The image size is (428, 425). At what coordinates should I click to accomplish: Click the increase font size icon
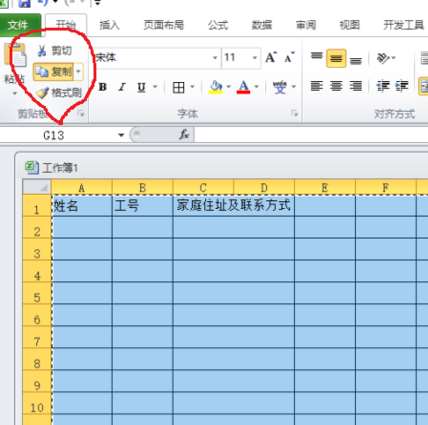(x=271, y=58)
